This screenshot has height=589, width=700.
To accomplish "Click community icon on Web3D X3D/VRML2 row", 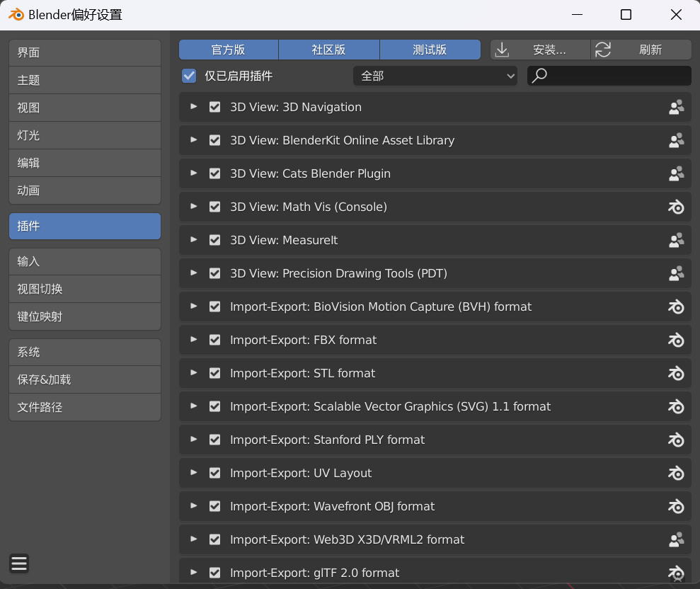I will (677, 539).
